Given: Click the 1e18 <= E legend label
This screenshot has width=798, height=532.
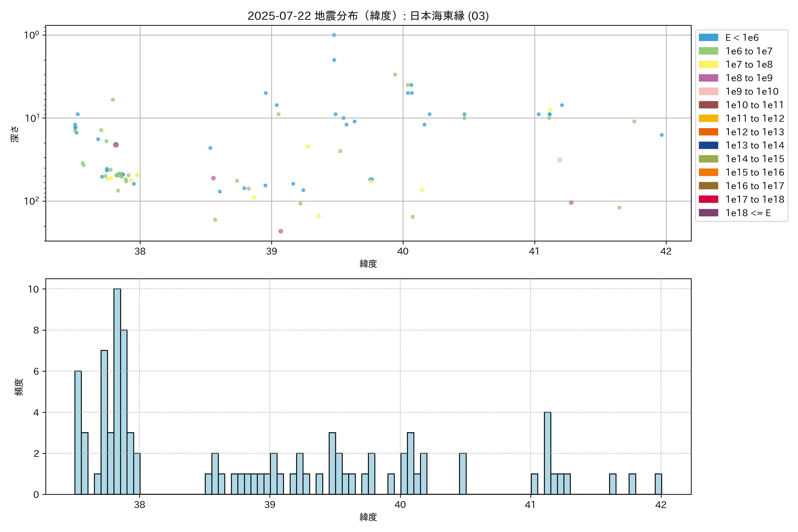Looking at the screenshot, I should (x=748, y=213).
